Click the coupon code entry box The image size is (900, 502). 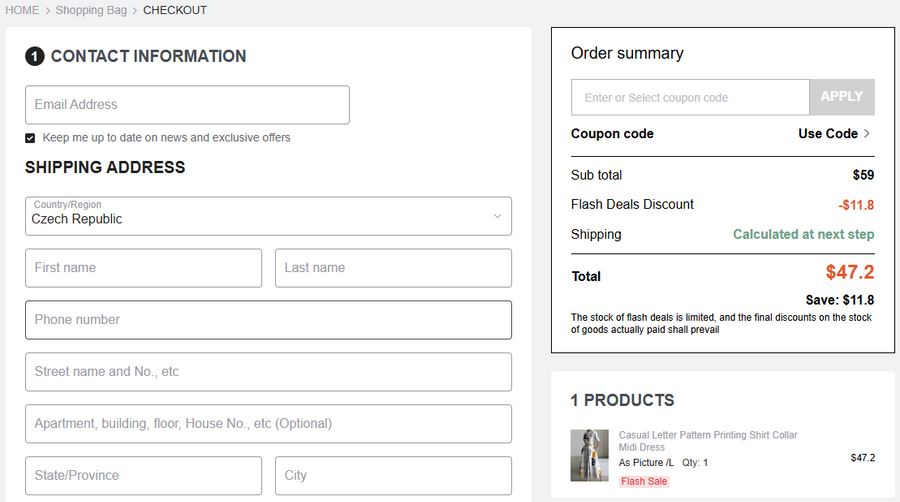click(x=690, y=98)
